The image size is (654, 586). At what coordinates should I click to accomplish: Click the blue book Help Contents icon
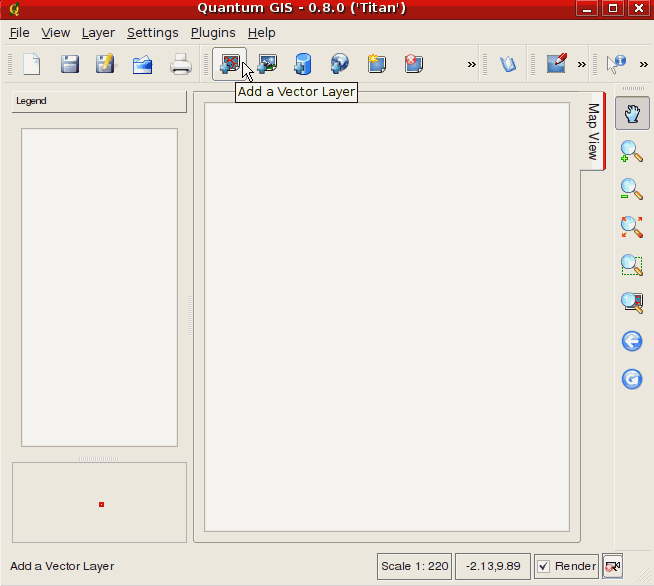(x=508, y=64)
